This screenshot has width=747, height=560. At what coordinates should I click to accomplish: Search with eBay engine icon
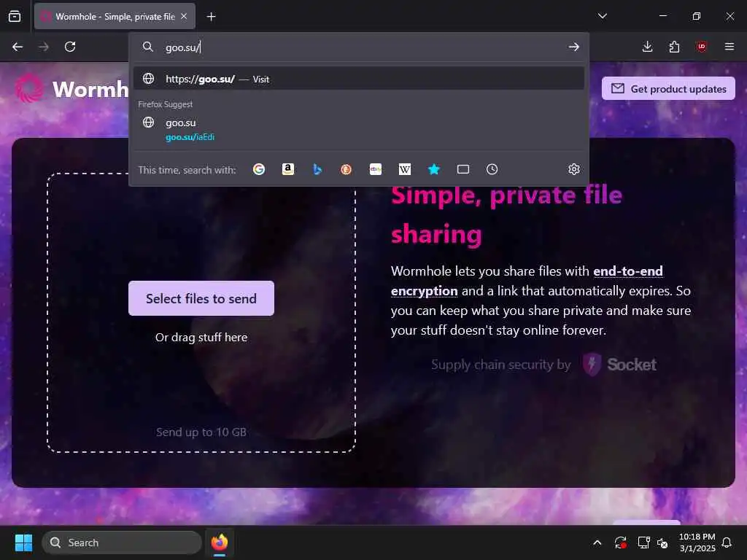(376, 169)
